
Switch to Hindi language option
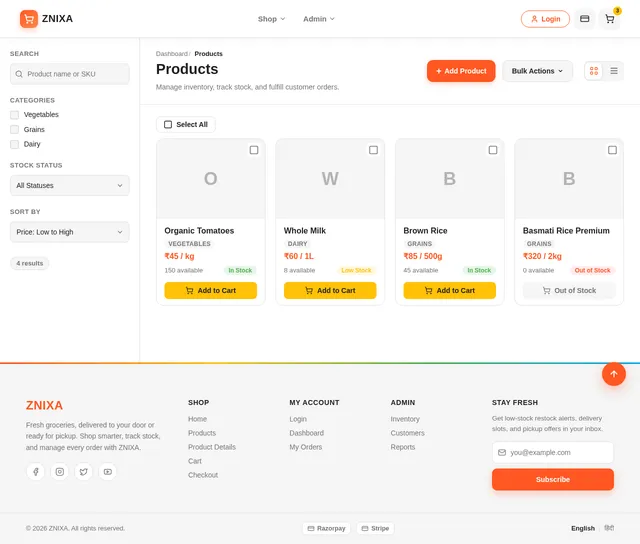(x=609, y=528)
